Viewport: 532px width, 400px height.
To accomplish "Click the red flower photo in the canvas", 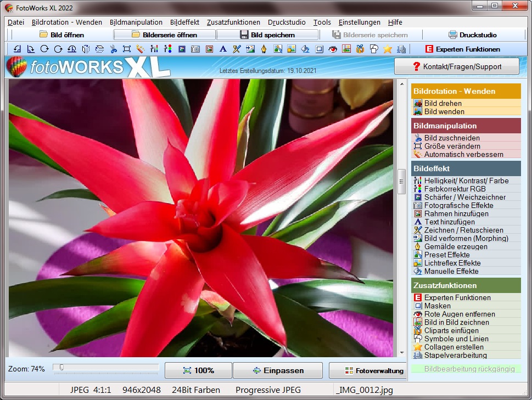I will pyautogui.click(x=201, y=218).
